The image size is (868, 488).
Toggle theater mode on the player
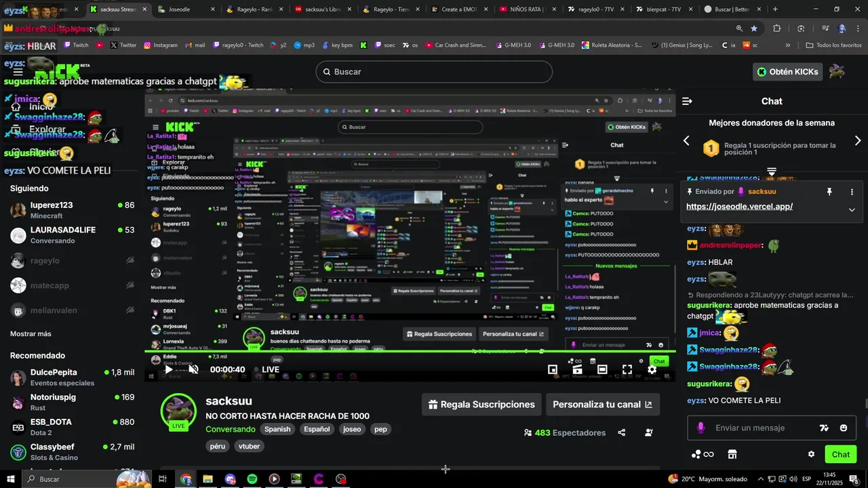[x=602, y=369]
